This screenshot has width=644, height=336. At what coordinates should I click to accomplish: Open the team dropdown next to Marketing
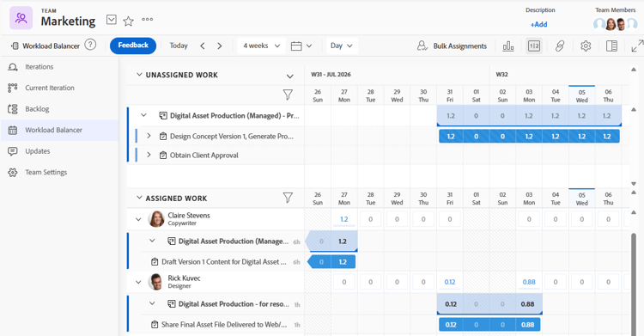point(112,20)
